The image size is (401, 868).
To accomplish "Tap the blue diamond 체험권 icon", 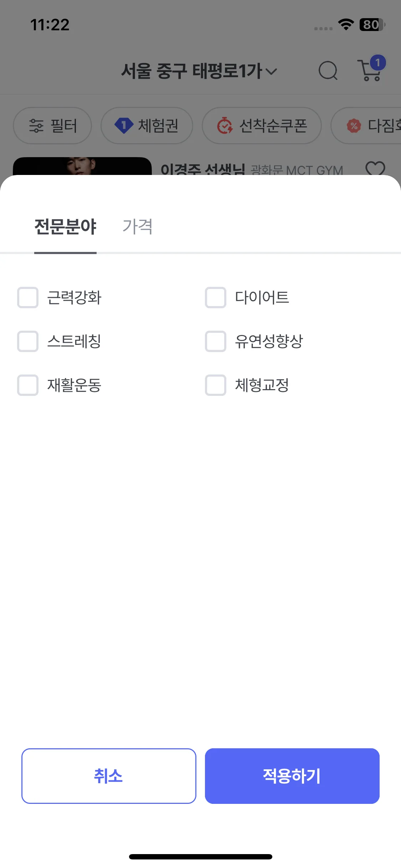I will pyautogui.click(x=124, y=126).
